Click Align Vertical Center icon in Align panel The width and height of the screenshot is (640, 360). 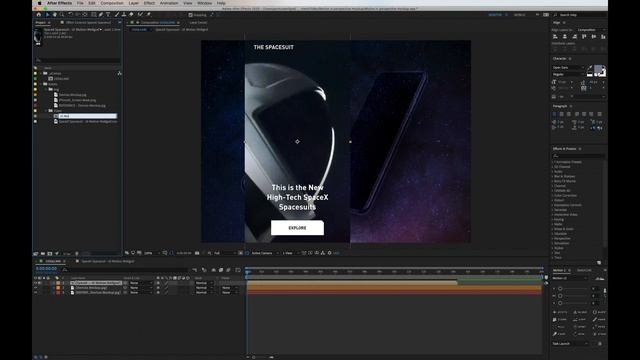[x=593, y=37]
